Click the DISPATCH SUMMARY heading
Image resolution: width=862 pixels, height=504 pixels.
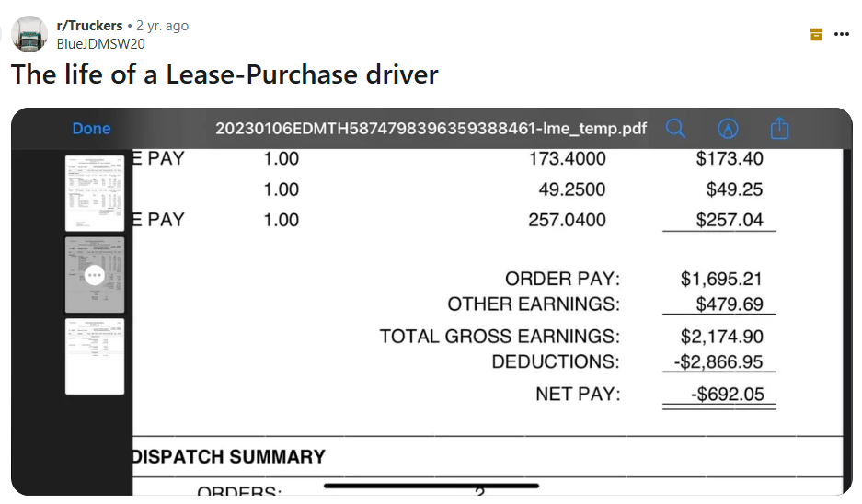coord(230,457)
